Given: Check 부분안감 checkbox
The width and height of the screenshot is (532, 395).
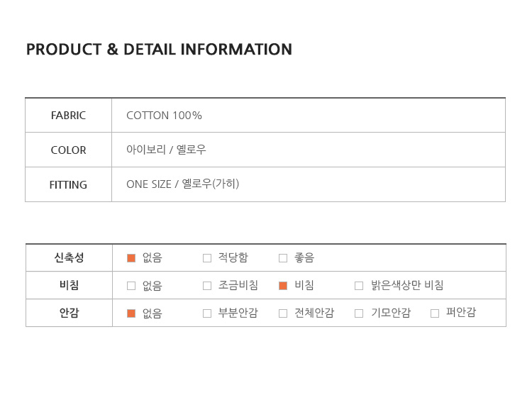Looking at the screenshot, I should click(207, 313).
